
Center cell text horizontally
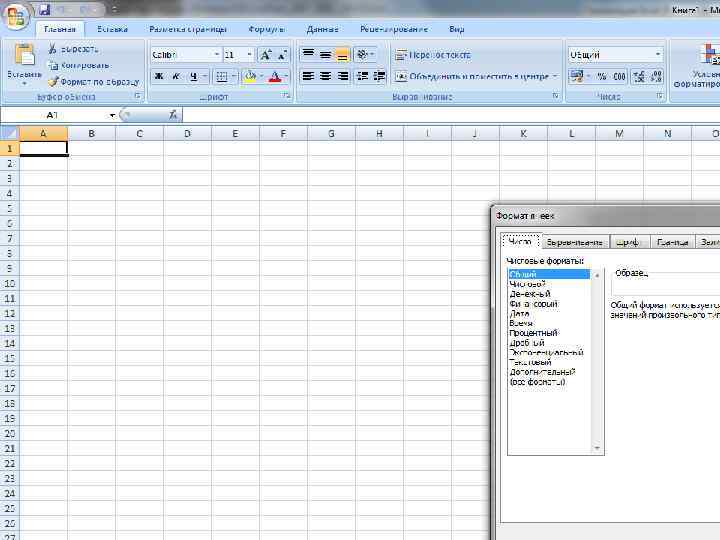(x=326, y=76)
